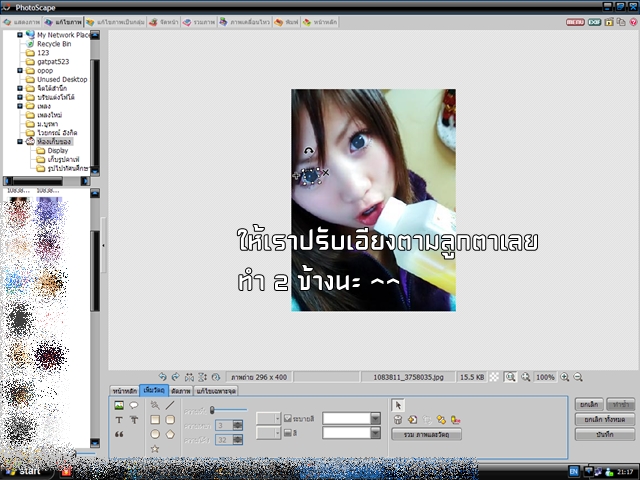
Task: Select the gatpat523 folder in tree
Action: tap(53, 62)
